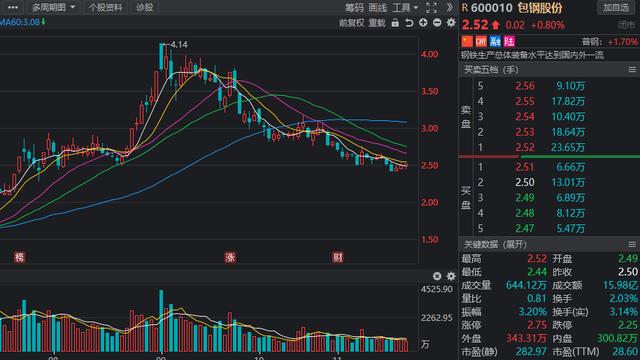Click sell level 1 volume 23.65万

click(x=568, y=147)
